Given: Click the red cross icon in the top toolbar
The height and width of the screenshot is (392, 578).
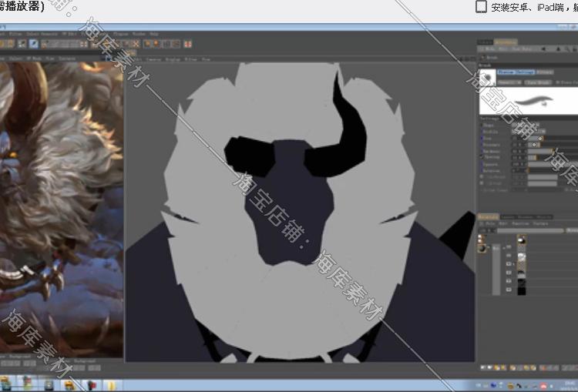Looking at the screenshot, I should coord(187,44).
